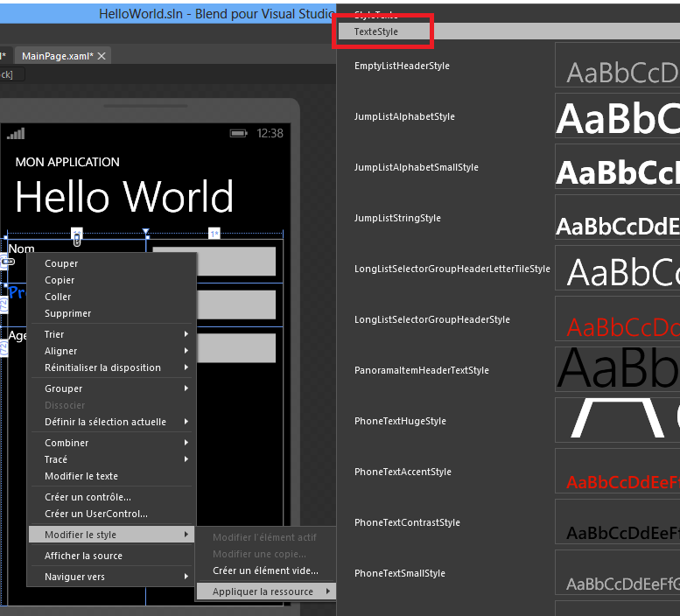The image size is (680, 616).
Task: Select Copier in the context menu
Action: click(x=60, y=280)
